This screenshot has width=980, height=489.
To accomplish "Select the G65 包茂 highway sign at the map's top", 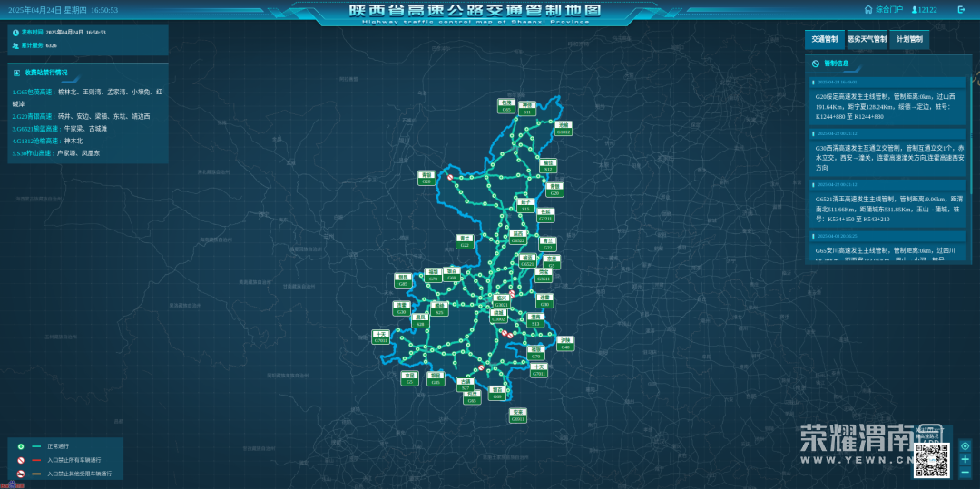I will 506,105.
